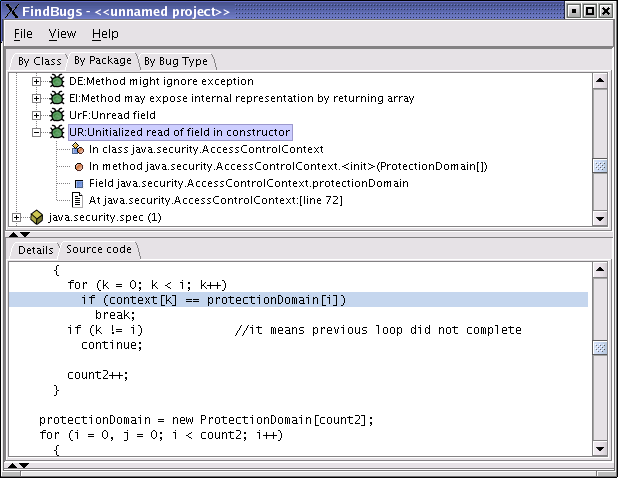
Task: Click the if (k != i) code line
Action: 105,330
